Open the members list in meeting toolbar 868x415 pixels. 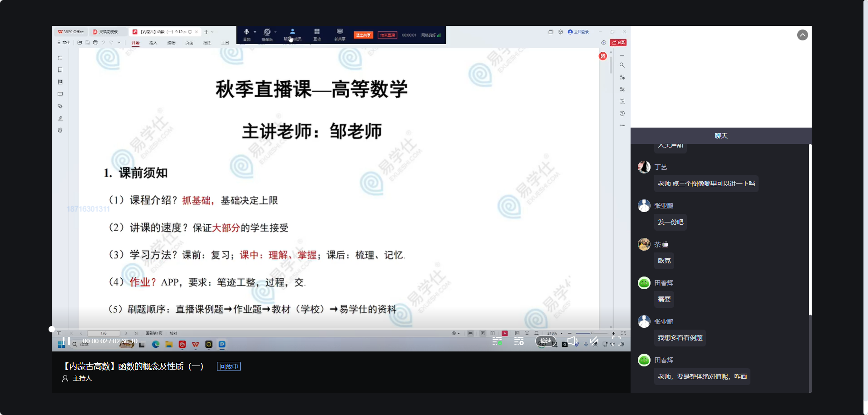[292, 34]
